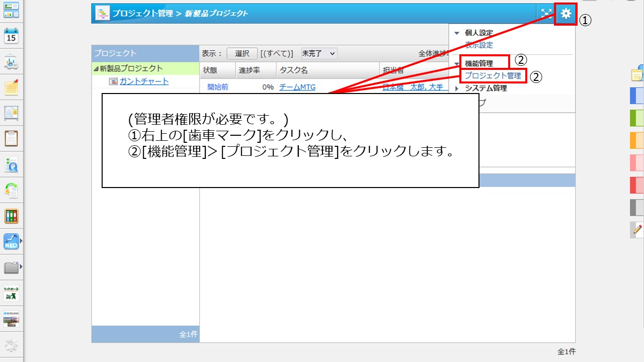
Task: Click the タスク名 column header
Action: 328,70
